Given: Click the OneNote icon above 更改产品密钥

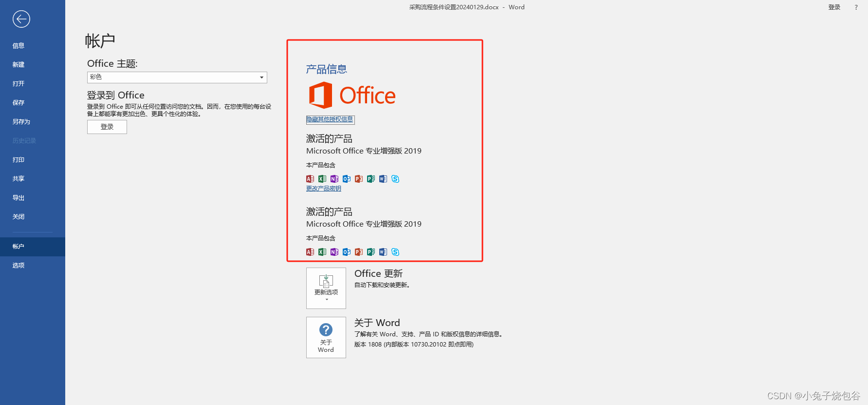Looking at the screenshot, I should pos(334,179).
